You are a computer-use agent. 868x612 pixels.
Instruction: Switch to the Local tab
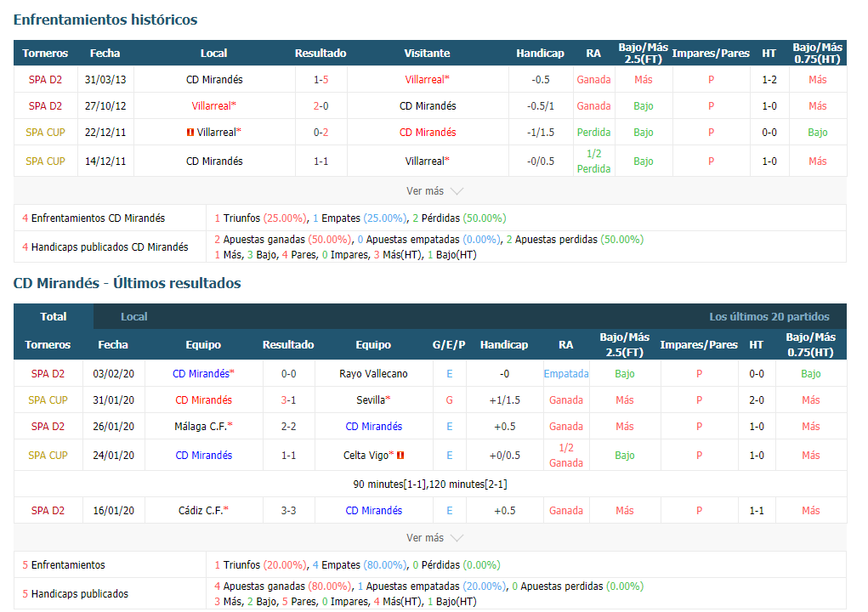(x=134, y=316)
